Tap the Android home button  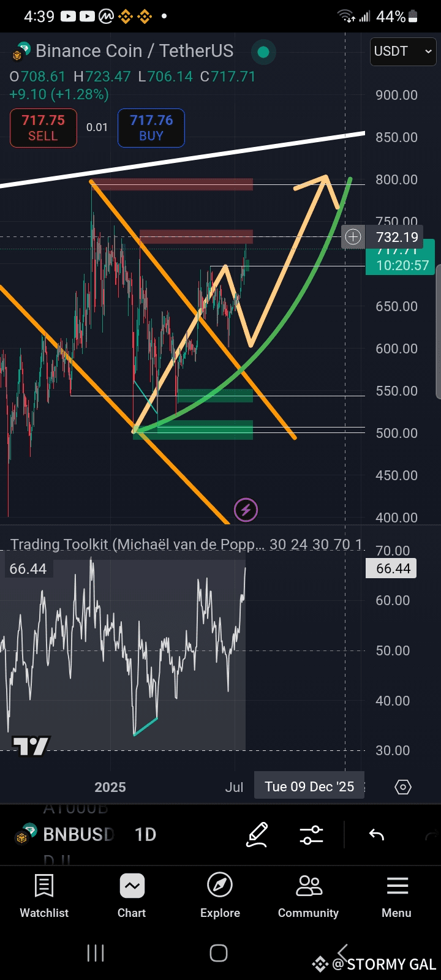click(x=219, y=953)
